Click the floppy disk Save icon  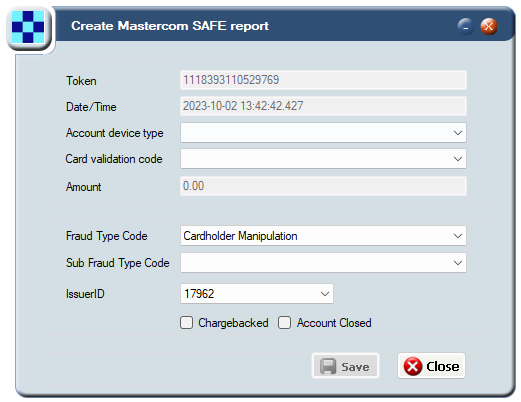[x=328, y=366]
